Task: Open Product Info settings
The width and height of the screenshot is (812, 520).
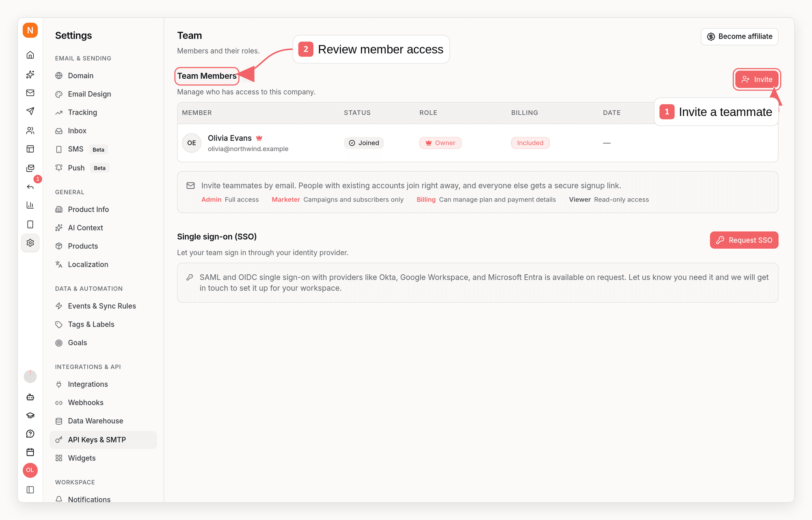Action: 103,209
